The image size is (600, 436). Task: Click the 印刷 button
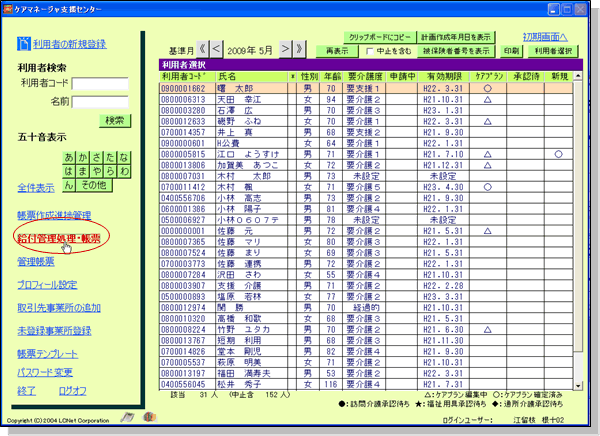click(511, 51)
